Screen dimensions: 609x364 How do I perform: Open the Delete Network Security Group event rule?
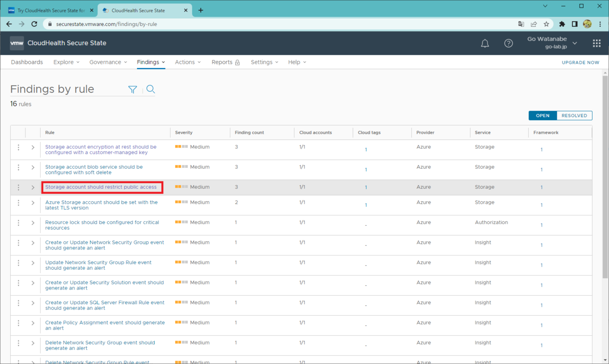pyautogui.click(x=100, y=345)
